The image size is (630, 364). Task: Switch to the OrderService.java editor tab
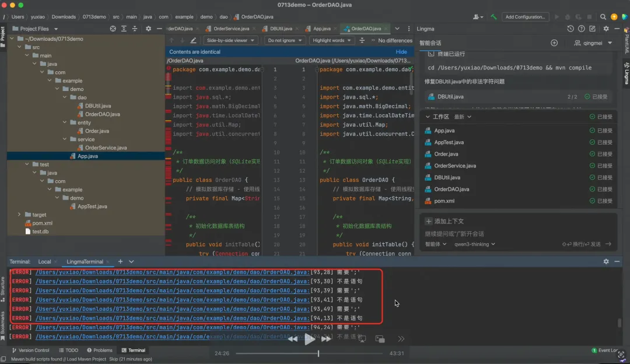(x=232, y=29)
